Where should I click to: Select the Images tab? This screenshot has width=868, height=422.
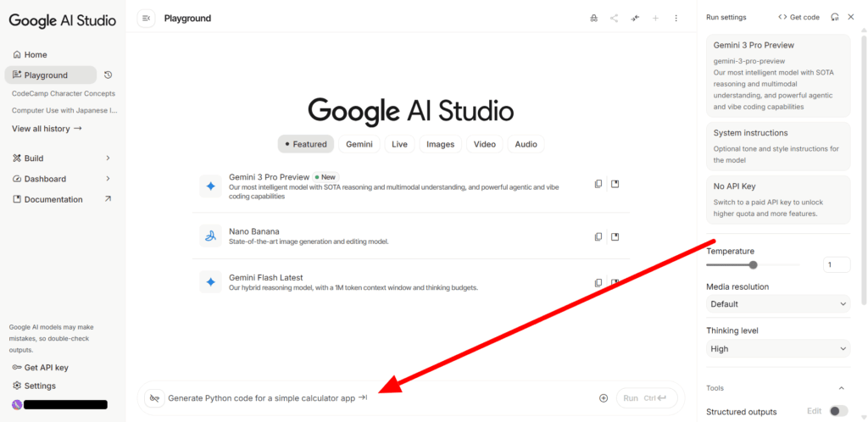440,144
